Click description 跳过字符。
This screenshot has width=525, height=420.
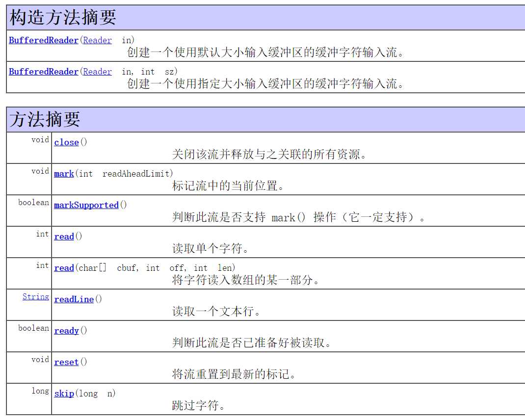(199, 406)
